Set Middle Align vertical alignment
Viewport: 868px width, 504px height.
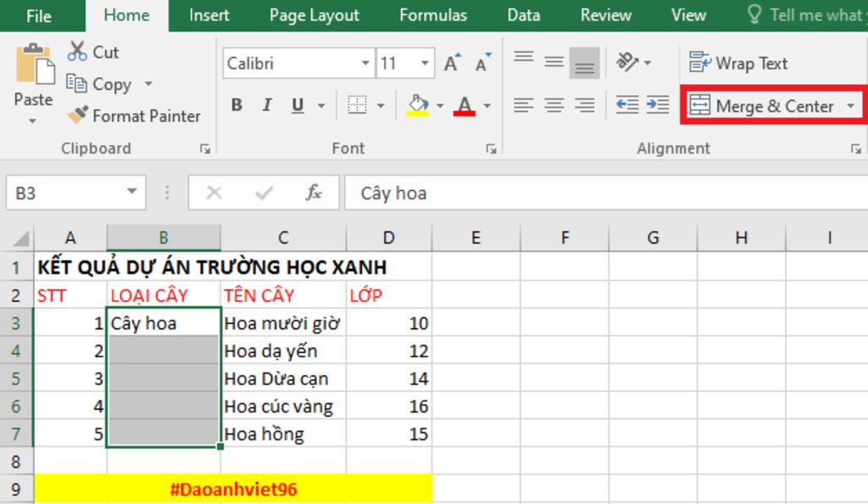pyautogui.click(x=554, y=62)
